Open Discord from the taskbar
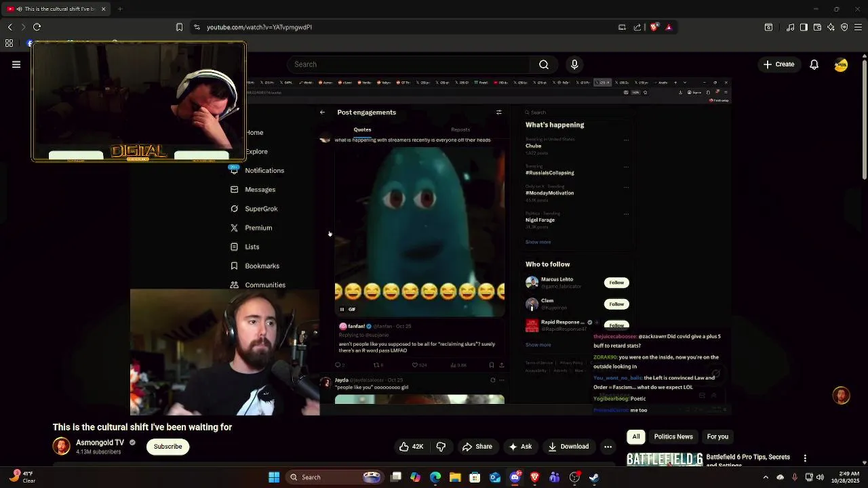This screenshot has height=488, width=868. click(x=515, y=477)
